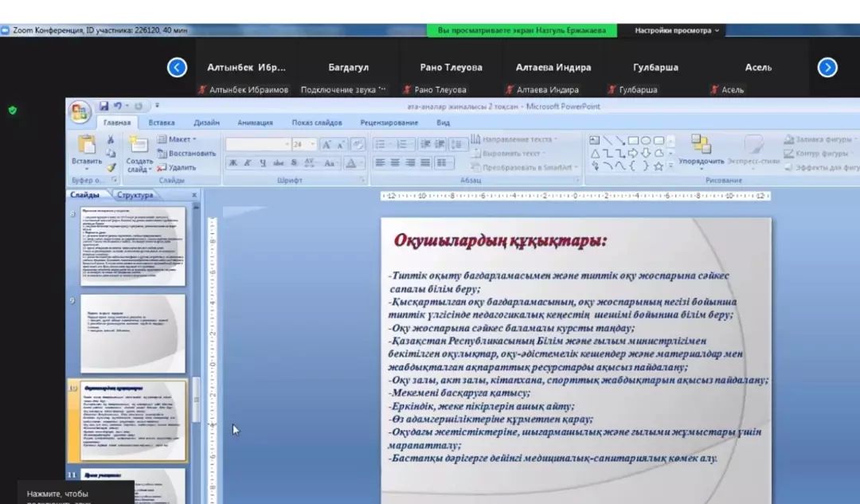
Task: Open the font name combo box
Action: [258, 145]
